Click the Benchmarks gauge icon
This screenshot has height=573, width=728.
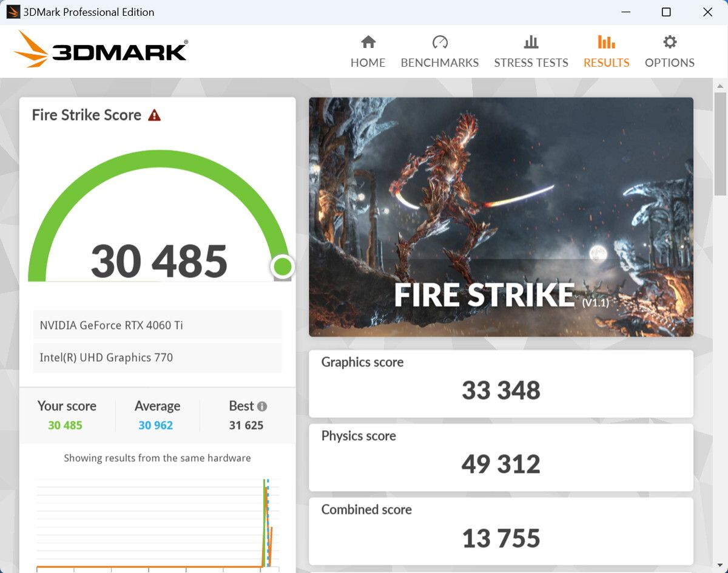click(440, 42)
